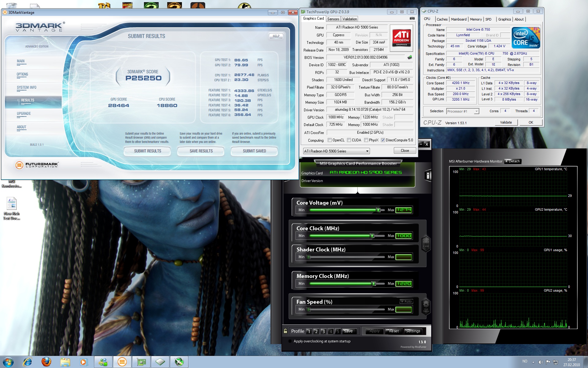Switch to the GPU-Z Validation tab
The height and width of the screenshot is (368, 588).
click(349, 19)
